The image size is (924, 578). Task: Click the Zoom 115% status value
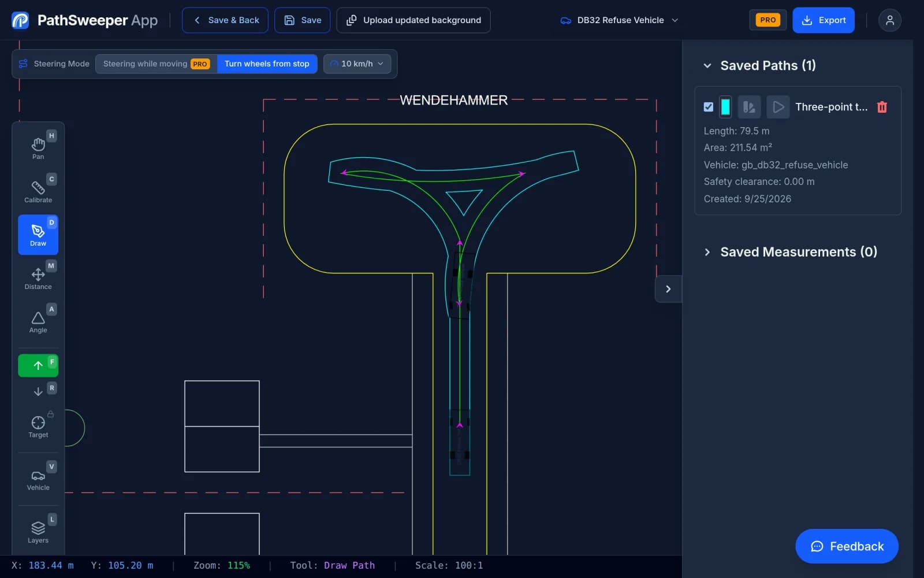[x=222, y=565]
